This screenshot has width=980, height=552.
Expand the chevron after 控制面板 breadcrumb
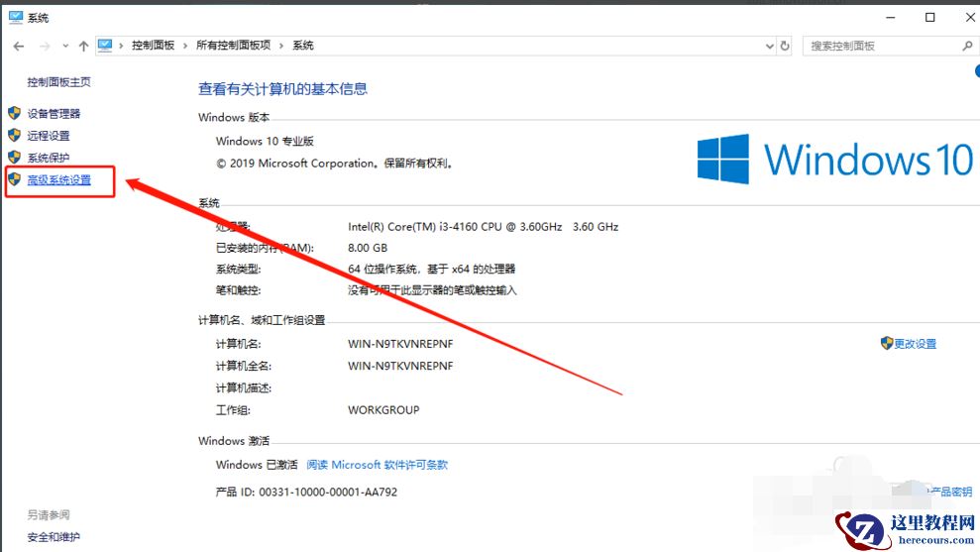click(185, 46)
